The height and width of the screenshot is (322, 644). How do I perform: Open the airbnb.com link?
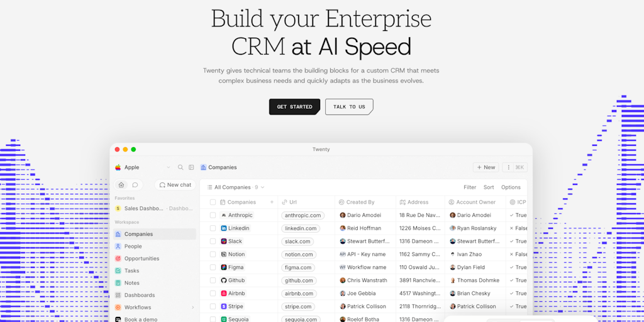pyautogui.click(x=299, y=293)
